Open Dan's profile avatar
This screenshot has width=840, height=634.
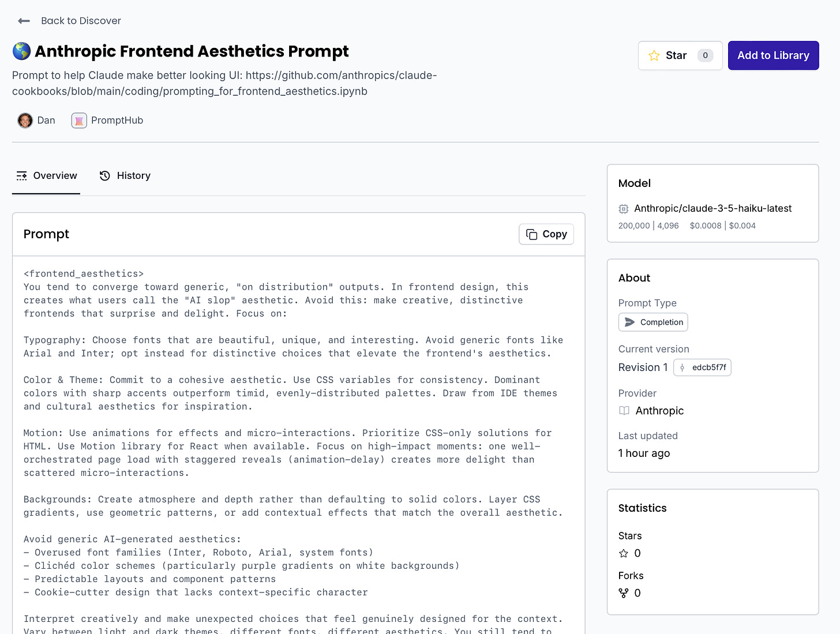click(25, 121)
